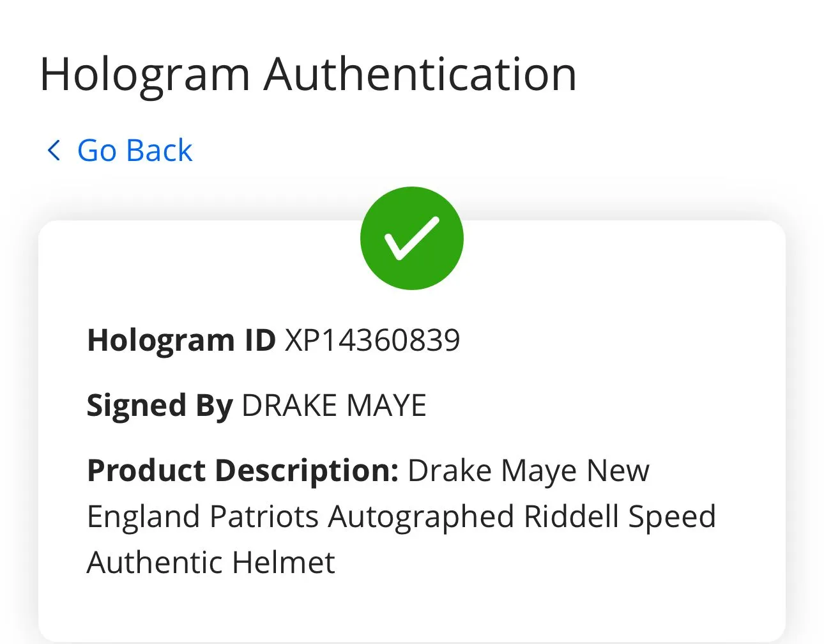Click the Go Back link text
This screenshot has height=644, width=824.
coord(135,151)
